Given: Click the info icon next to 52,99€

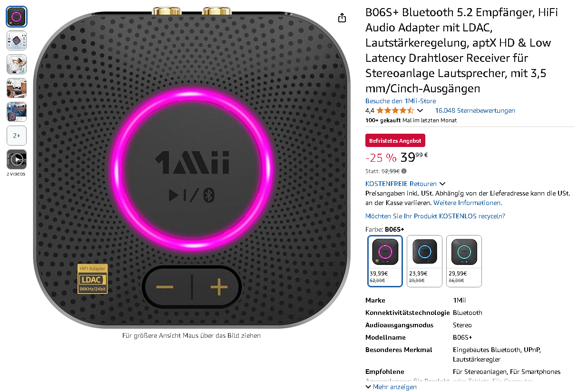Looking at the screenshot, I should click(x=404, y=171).
